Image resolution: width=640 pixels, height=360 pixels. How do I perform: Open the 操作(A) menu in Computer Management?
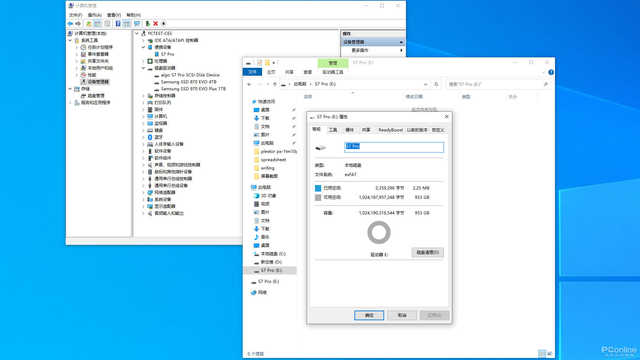point(95,15)
